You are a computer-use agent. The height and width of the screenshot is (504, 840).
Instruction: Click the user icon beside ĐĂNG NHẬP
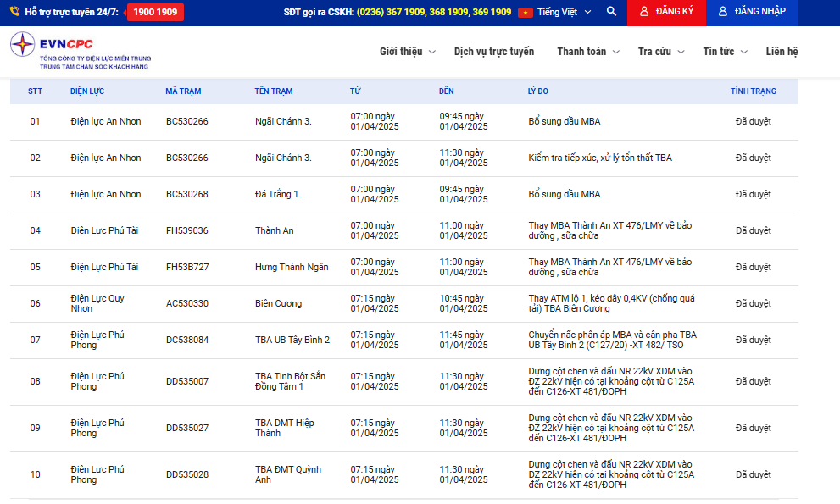(723, 12)
